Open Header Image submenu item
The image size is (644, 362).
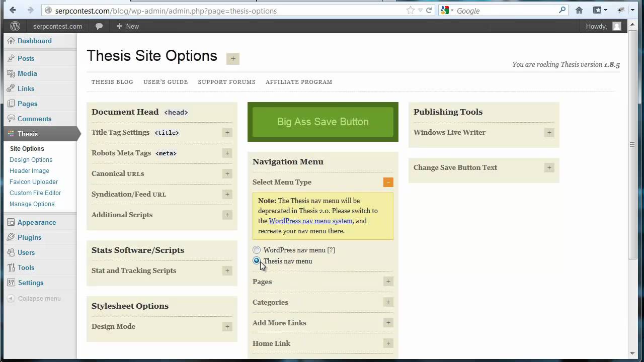[29, 171]
